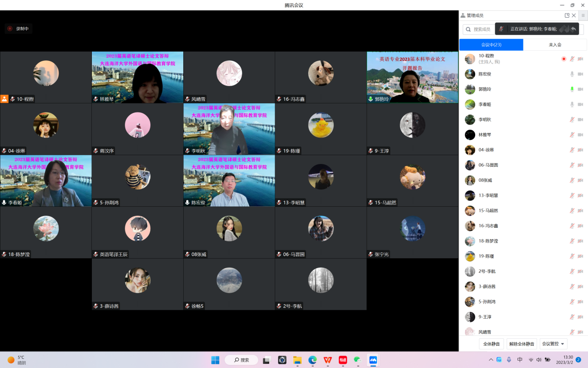Switch to the 未入会 tab
The height and width of the screenshot is (368, 588).
tap(555, 45)
